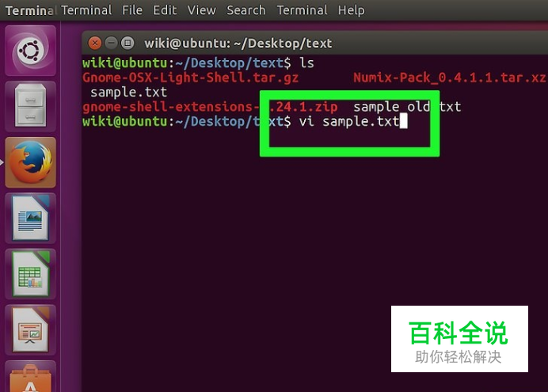548x392 pixels.
Task: Open the Edit menu
Action: [165, 10]
